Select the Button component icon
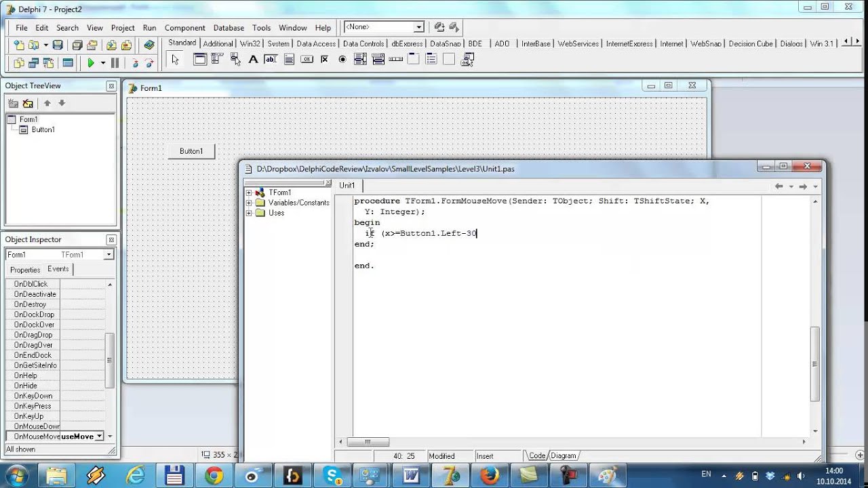The image size is (868, 488). click(307, 60)
